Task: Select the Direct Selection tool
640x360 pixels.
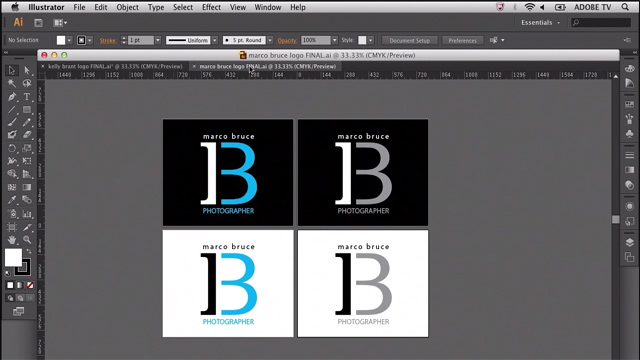Action: click(27, 70)
